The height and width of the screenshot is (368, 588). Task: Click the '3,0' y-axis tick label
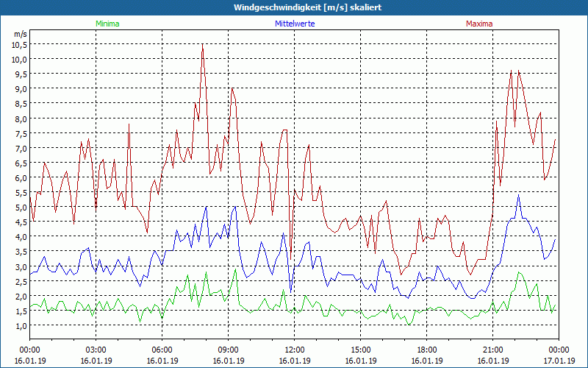[21, 266]
